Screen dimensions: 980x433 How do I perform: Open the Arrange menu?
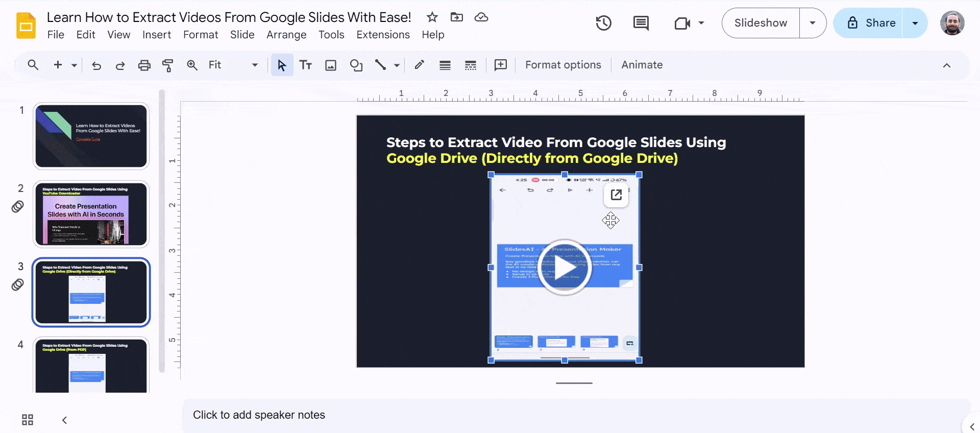point(286,35)
